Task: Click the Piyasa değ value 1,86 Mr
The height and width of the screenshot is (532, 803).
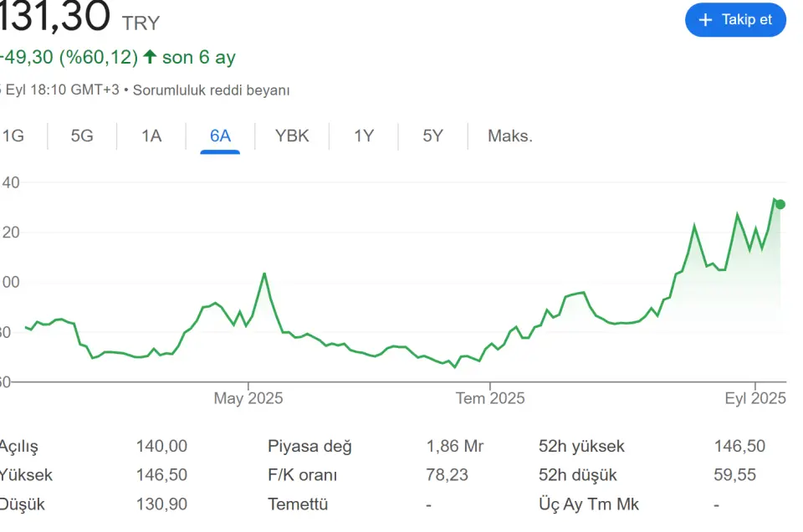Action: (455, 446)
